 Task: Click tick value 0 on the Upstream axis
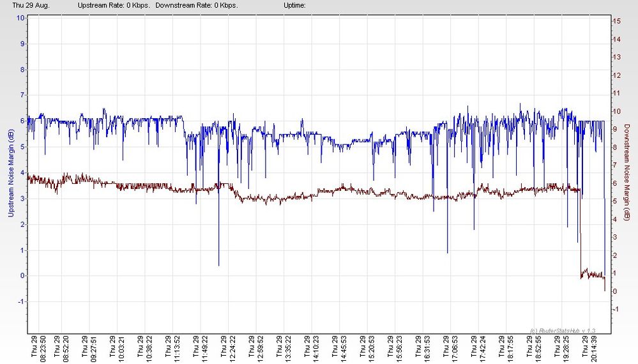pyautogui.click(x=22, y=276)
